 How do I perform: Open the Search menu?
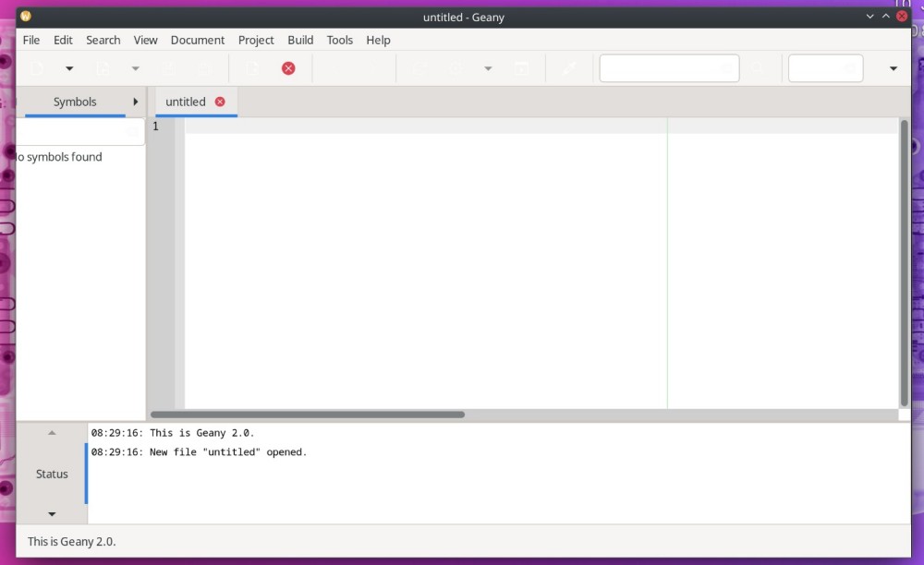(103, 40)
